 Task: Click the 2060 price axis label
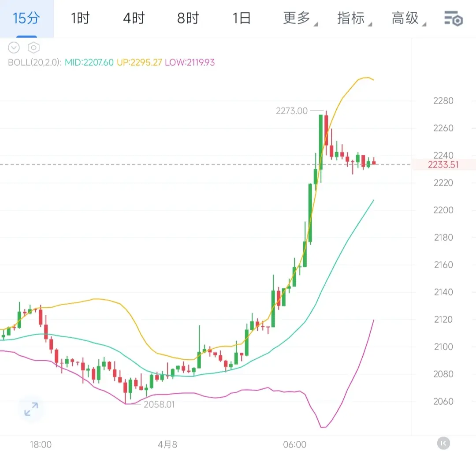coord(443,402)
